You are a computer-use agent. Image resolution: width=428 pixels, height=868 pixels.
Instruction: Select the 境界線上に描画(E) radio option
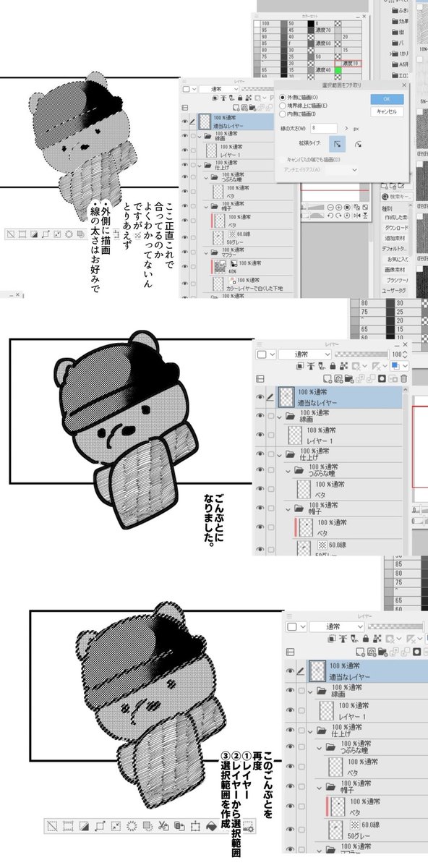tap(282, 106)
